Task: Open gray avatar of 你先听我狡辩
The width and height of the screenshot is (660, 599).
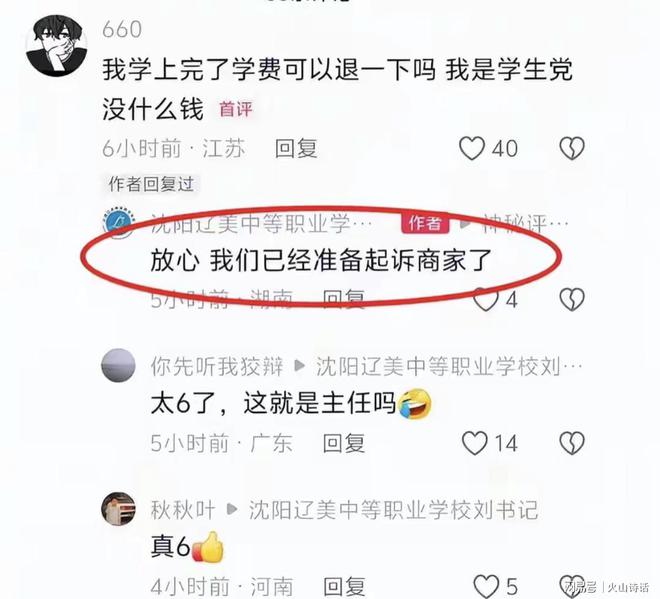Action: click(119, 365)
